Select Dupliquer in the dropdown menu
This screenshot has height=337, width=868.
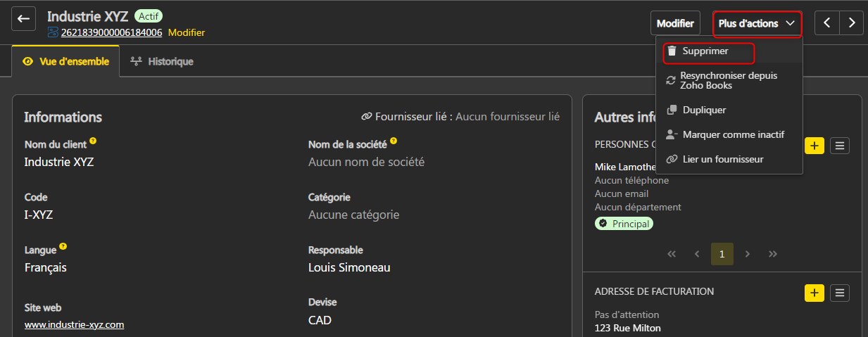[704, 110]
